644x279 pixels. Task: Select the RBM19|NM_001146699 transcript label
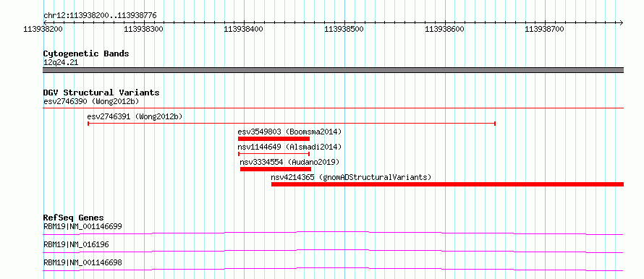[82, 226]
